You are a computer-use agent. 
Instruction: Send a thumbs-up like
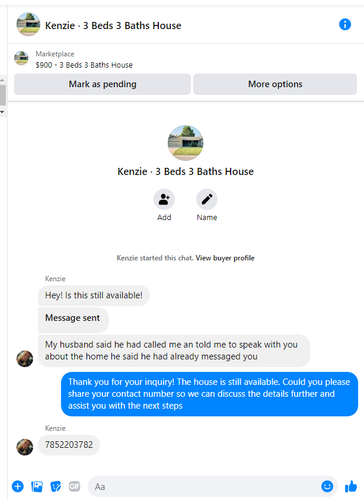(x=351, y=486)
